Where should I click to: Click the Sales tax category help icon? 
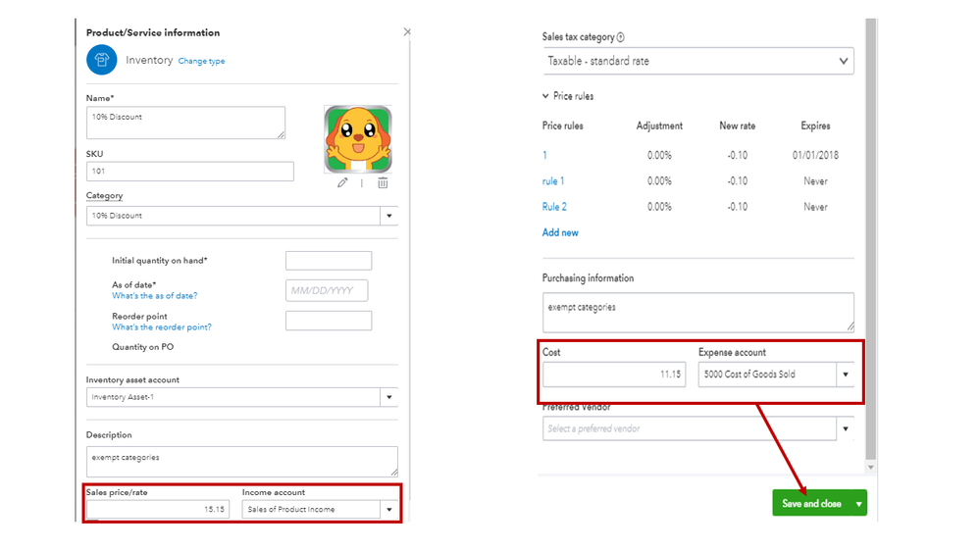point(621,37)
